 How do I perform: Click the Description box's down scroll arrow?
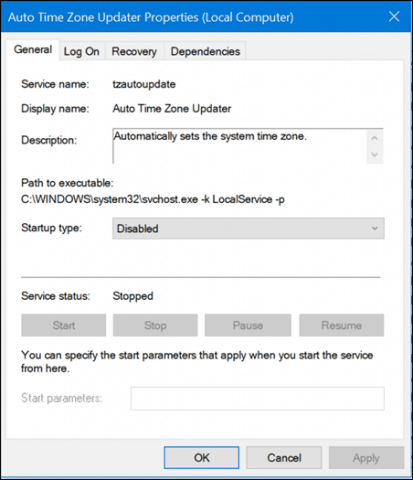click(375, 155)
